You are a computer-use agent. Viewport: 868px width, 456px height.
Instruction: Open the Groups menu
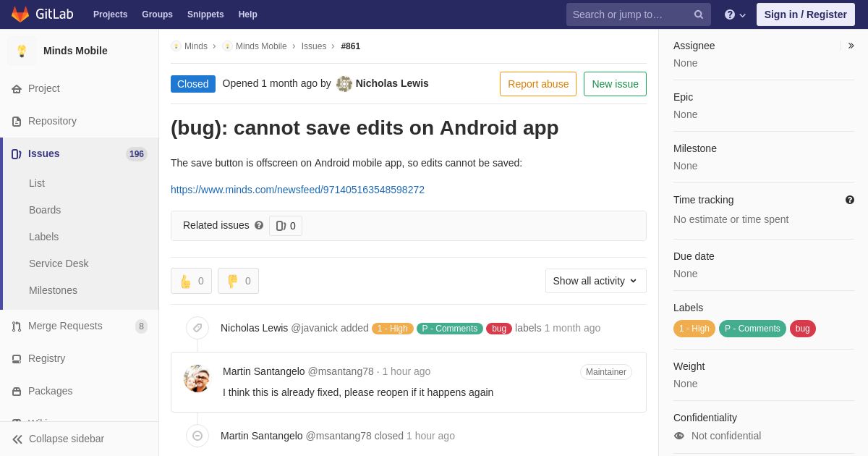coord(157,14)
